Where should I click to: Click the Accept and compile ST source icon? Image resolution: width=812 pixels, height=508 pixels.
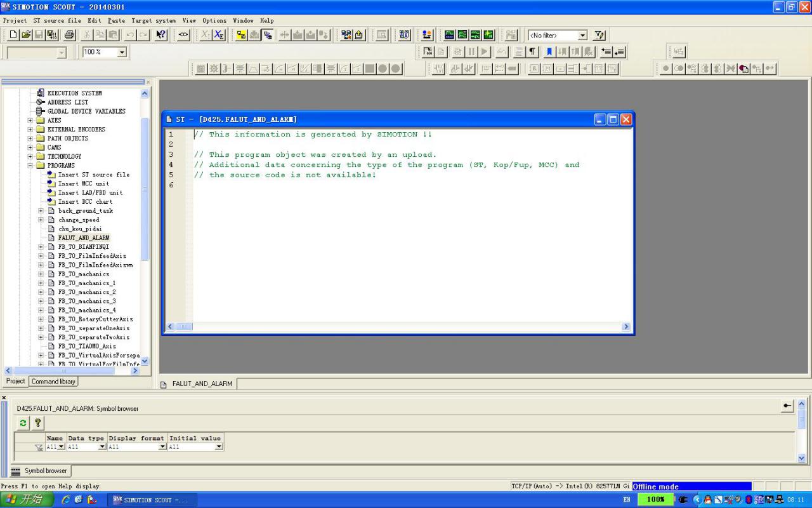pyautogui.click(x=428, y=52)
